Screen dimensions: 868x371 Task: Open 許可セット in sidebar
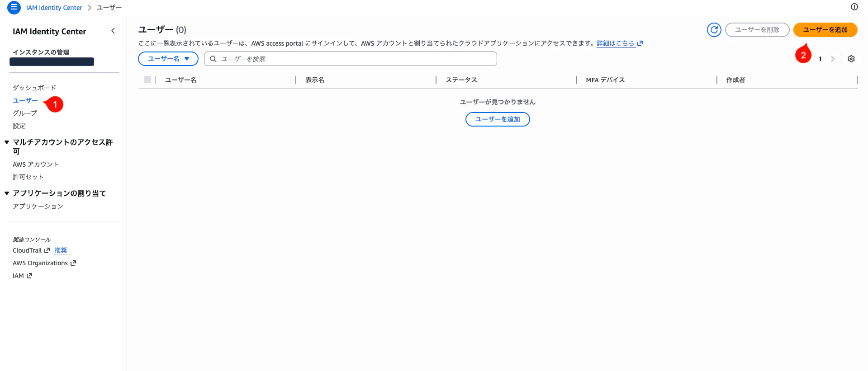click(28, 177)
